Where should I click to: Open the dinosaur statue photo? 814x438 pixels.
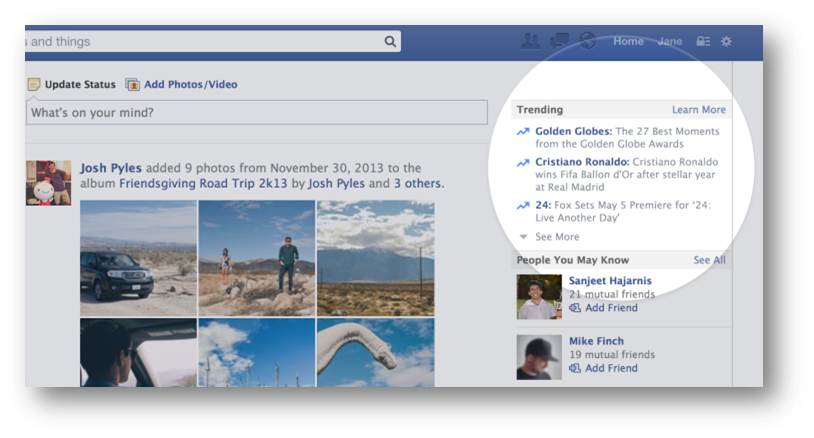pyautogui.click(x=375, y=352)
